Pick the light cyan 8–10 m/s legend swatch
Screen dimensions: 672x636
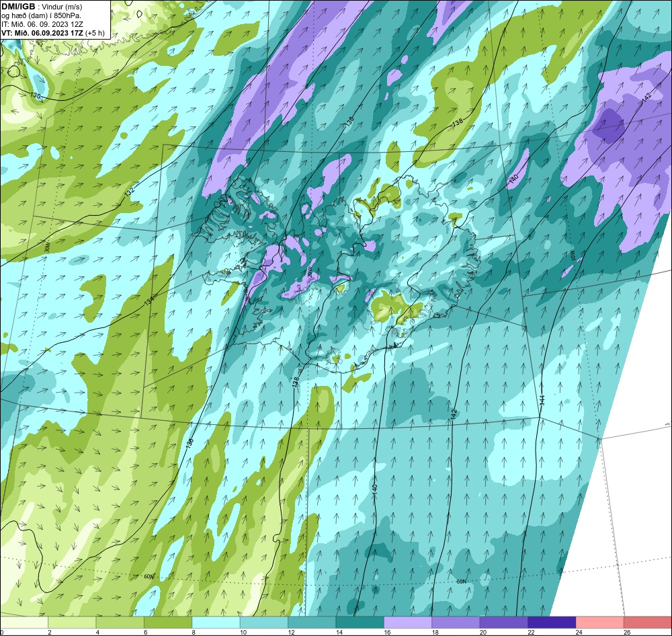point(216,622)
